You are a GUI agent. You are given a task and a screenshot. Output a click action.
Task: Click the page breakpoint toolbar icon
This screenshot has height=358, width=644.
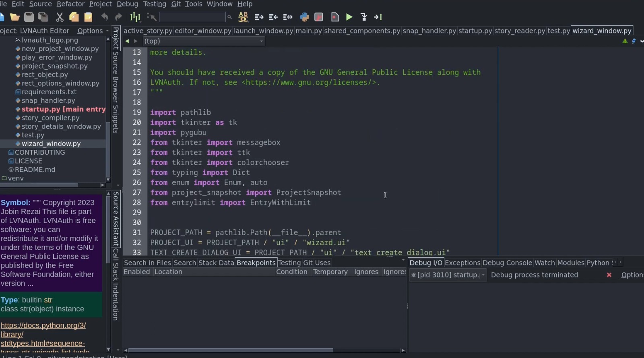335,17
